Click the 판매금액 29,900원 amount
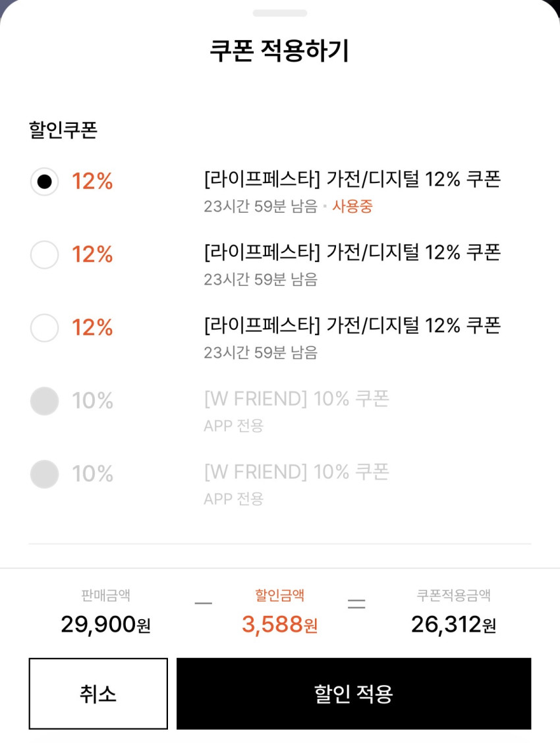The height and width of the screenshot is (743, 560). pyautogui.click(x=105, y=624)
